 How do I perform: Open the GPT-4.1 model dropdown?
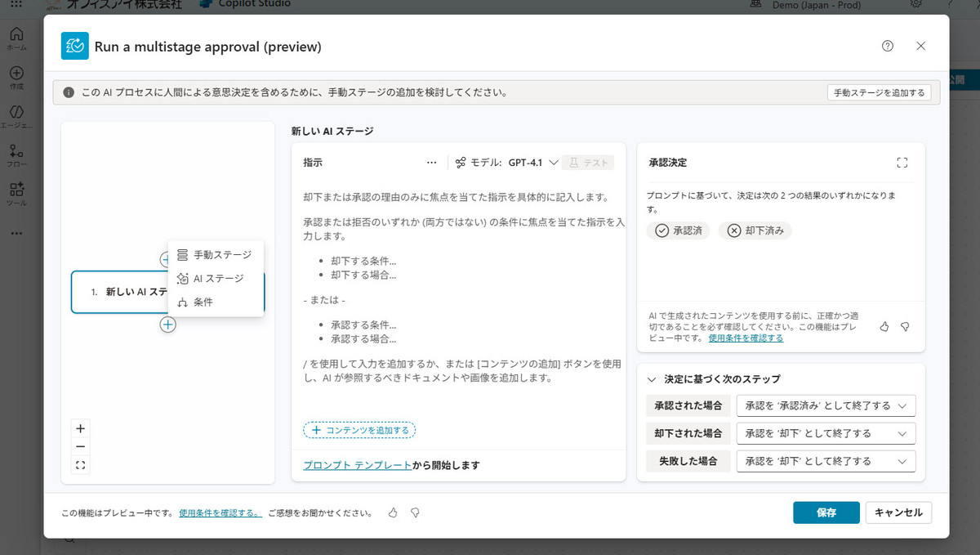click(x=532, y=163)
